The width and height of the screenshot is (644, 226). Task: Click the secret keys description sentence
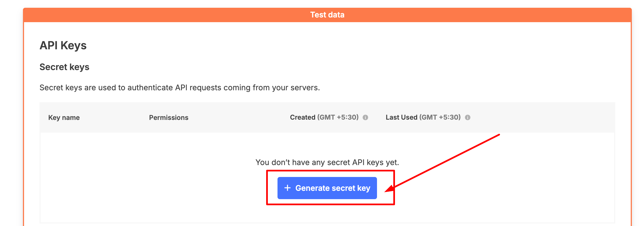[x=180, y=88]
